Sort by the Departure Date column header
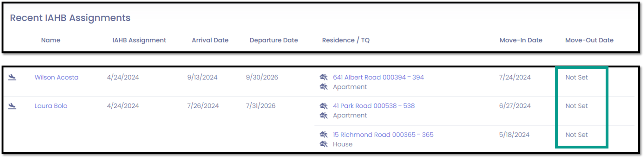This screenshot has width=644, height=158. pyautogui.click(x=274, y=40)
